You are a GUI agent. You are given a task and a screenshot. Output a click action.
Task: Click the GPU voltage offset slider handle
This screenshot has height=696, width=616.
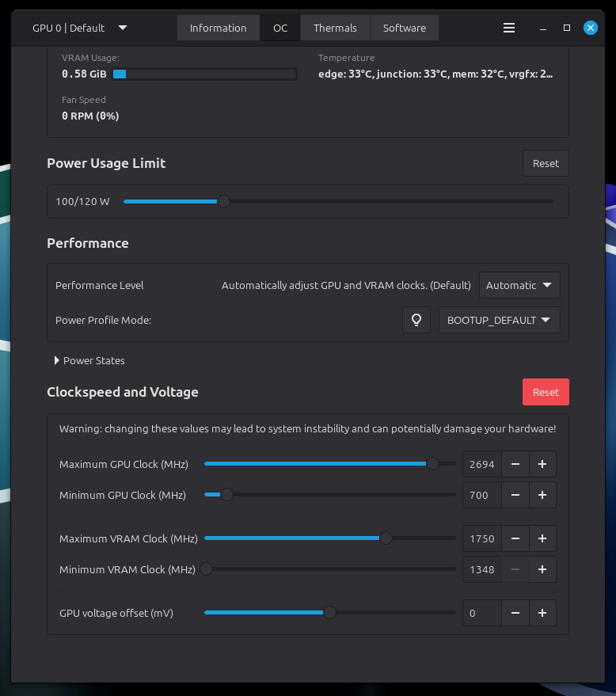(329, 613)
